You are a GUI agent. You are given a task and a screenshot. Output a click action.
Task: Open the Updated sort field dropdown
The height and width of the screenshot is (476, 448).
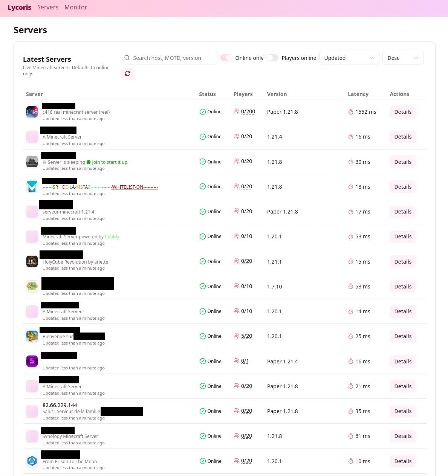(349, 58)
